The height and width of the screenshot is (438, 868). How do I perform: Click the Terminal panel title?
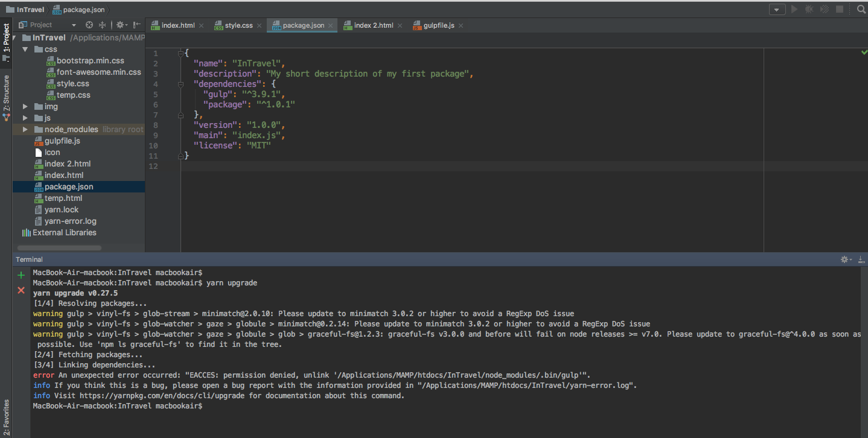pos(29,259)
